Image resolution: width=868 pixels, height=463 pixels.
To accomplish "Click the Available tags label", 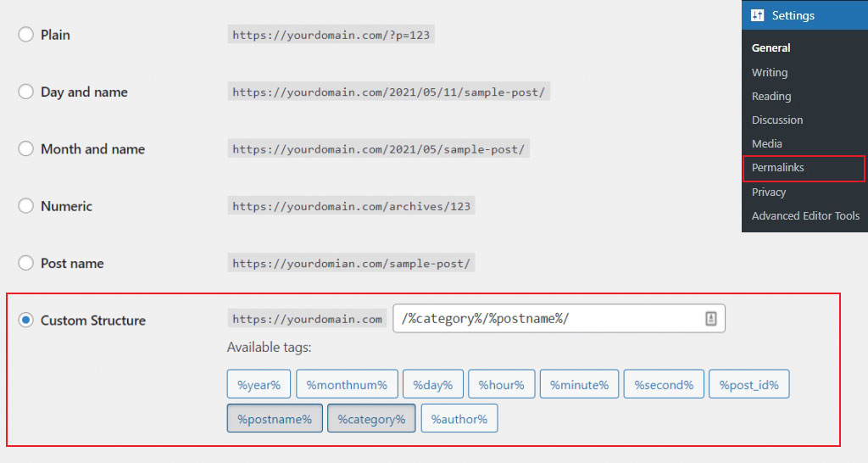I will coord(269,348).
